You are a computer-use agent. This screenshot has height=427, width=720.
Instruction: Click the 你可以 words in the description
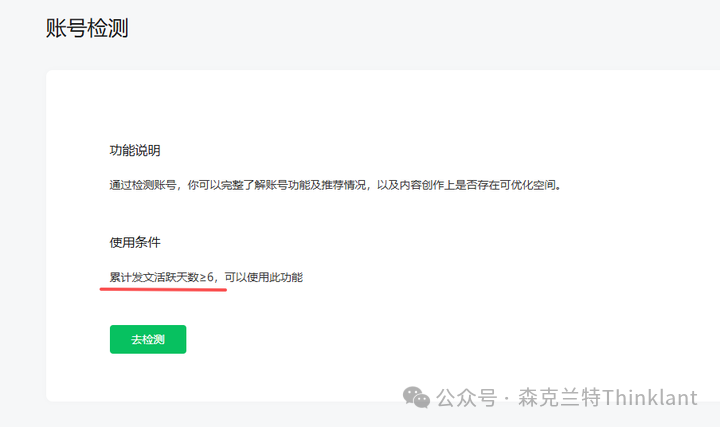204,185
